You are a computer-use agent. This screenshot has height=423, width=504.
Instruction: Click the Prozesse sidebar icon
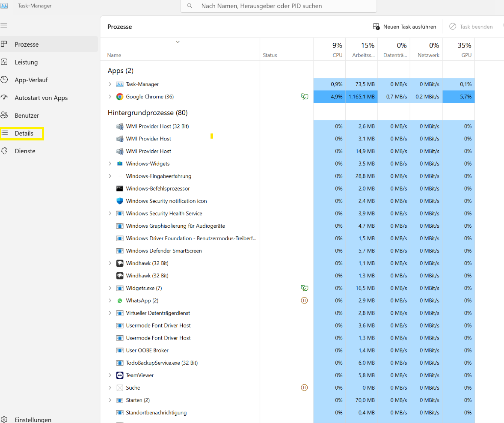point(4,44)
